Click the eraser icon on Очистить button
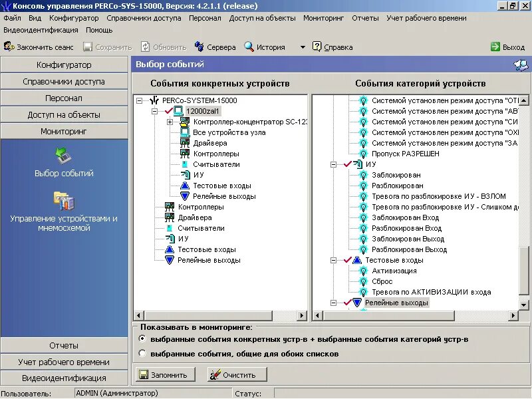The height and width of the screenshot is (399, 532). coord(215,374)
